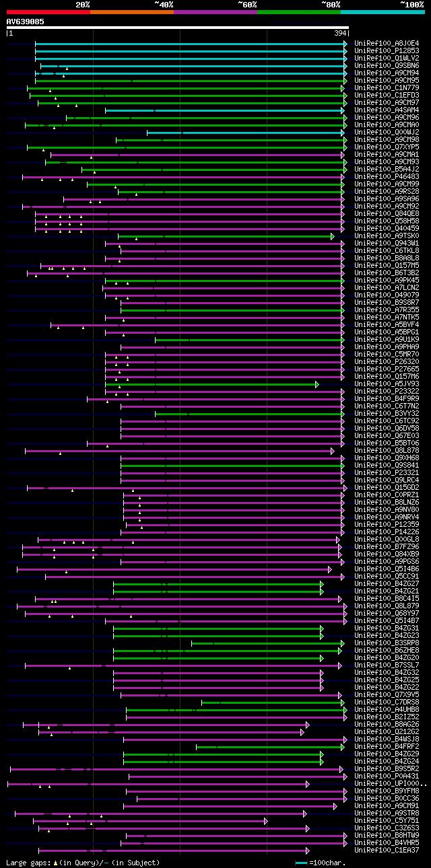Open the UniRef100_P12853 hit link

[386, 50]
